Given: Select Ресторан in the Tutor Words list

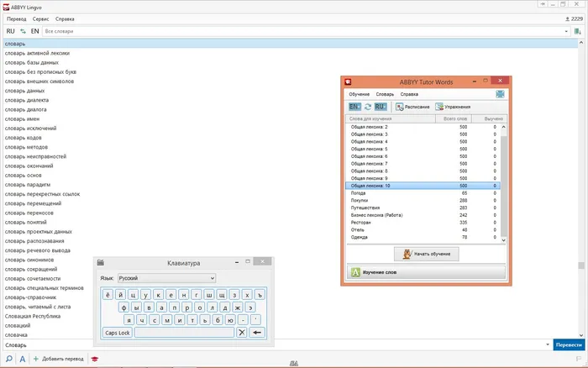Looking at the screenshot, I should pos(423,223).
